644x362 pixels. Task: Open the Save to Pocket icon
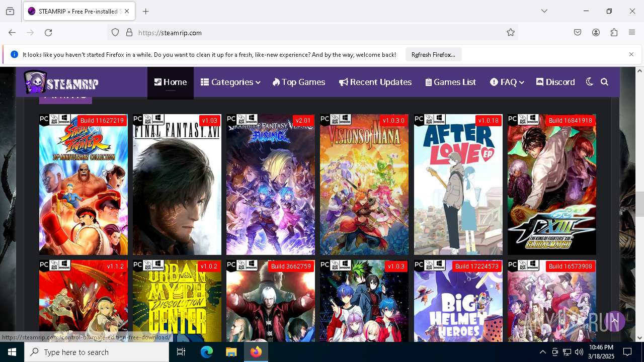pyautogui.click(x=578, y=33)
